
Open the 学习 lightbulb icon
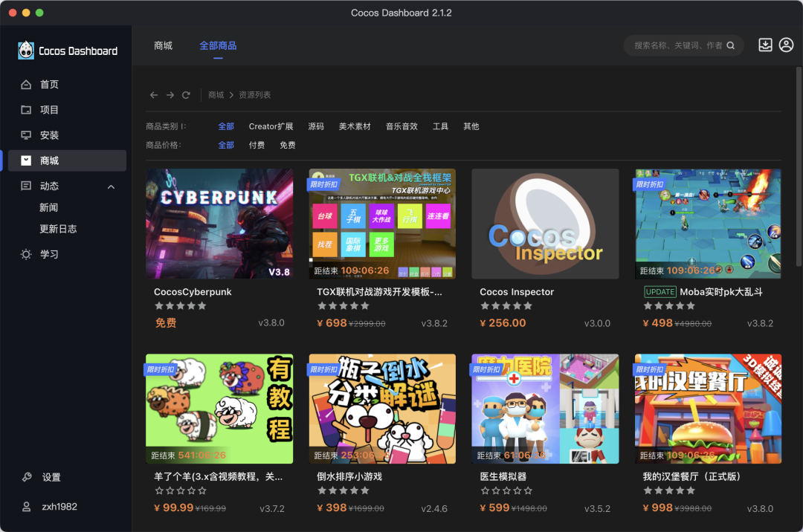[26, 254]
